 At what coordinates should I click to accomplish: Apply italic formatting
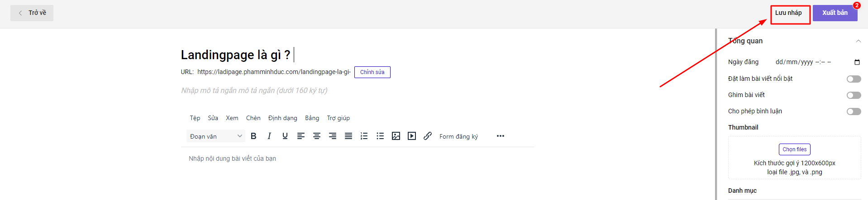pos(269,136)
